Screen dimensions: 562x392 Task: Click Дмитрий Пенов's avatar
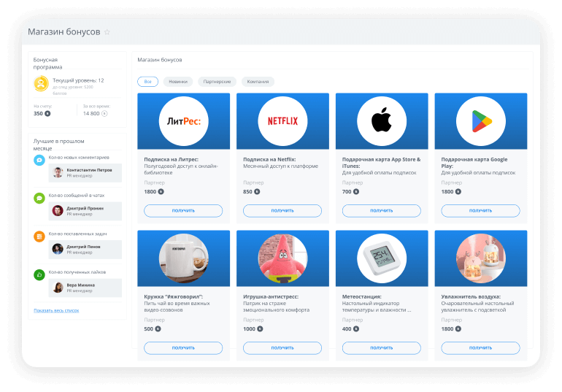coord(58,249)
